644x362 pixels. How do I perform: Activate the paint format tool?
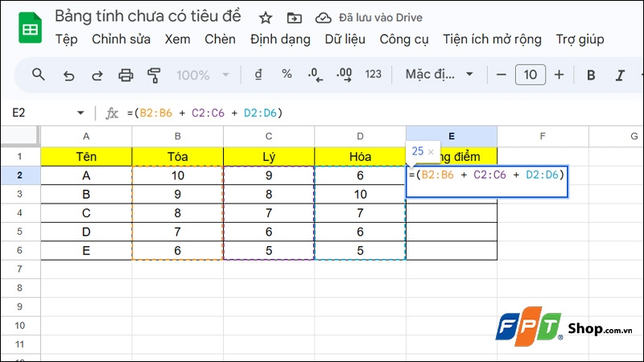(x=154, y=75)
